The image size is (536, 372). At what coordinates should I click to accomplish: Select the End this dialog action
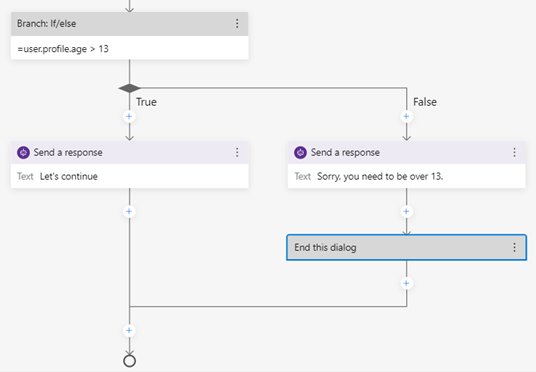406,248
